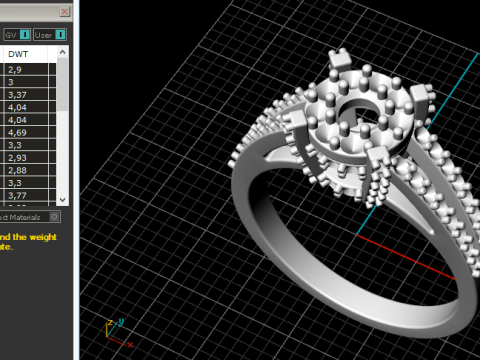
Task: Select the 4,69 DWT cell
Action: pos(26,133)
